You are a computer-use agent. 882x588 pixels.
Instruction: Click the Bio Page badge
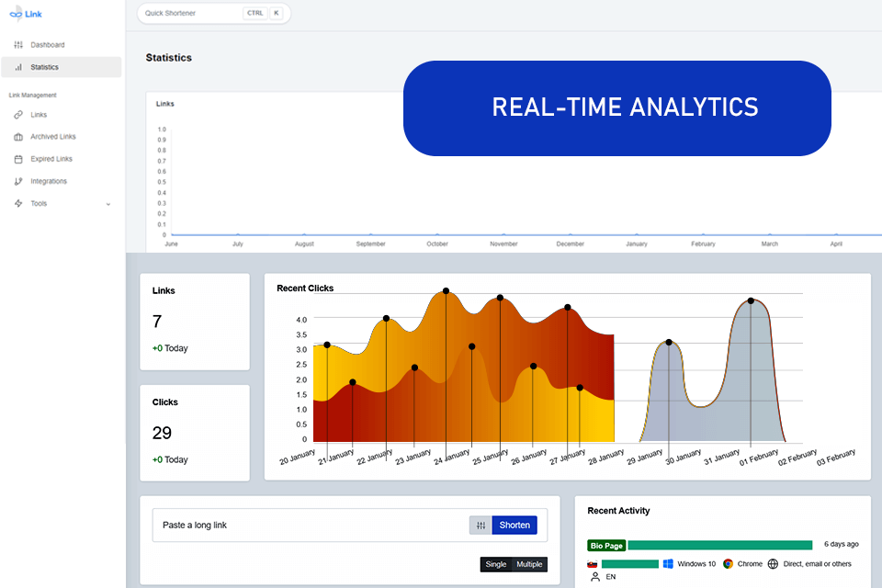coord(606,545)
